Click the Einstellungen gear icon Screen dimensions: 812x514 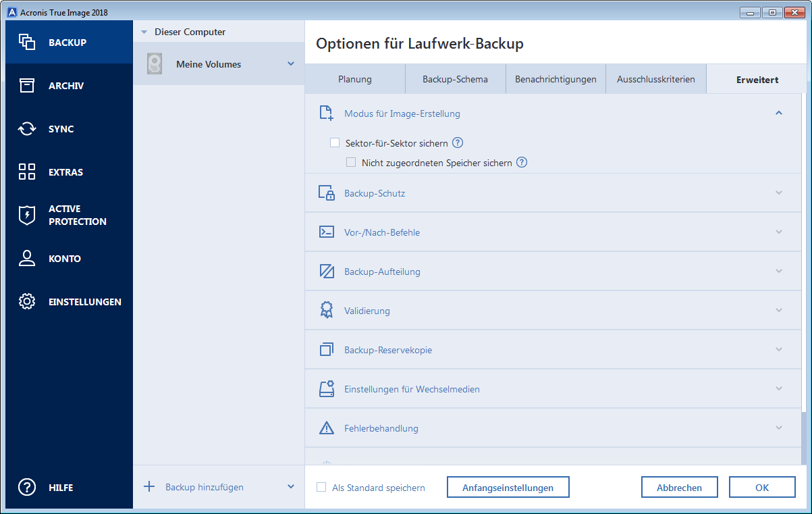tap(27, 302)
